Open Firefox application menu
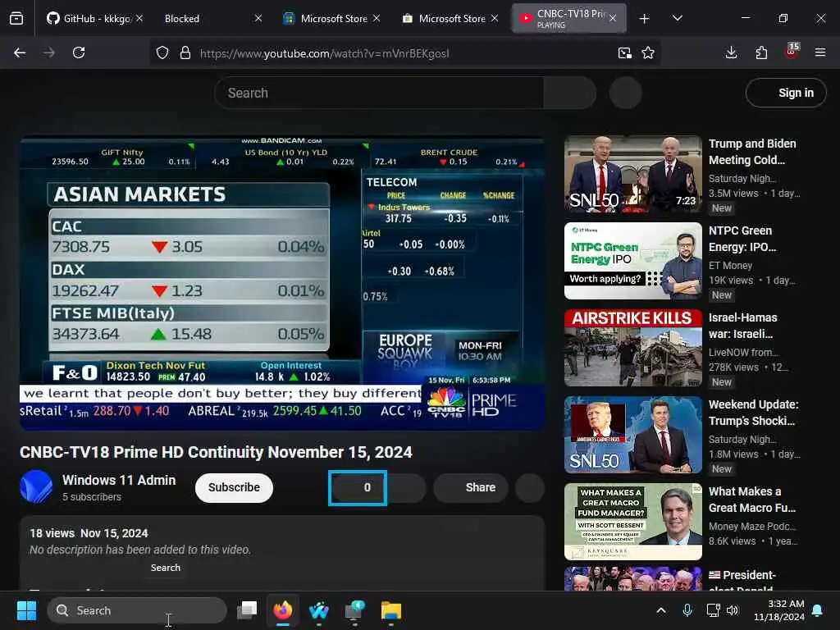 (819, 52)
